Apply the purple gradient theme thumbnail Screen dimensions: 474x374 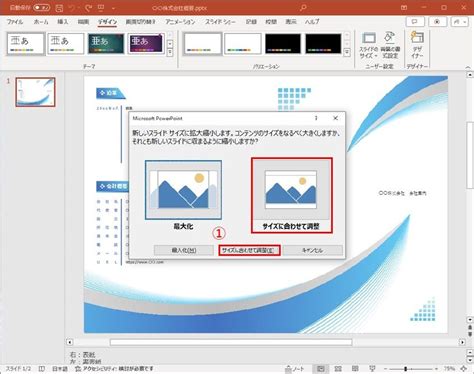pos(146,43)
